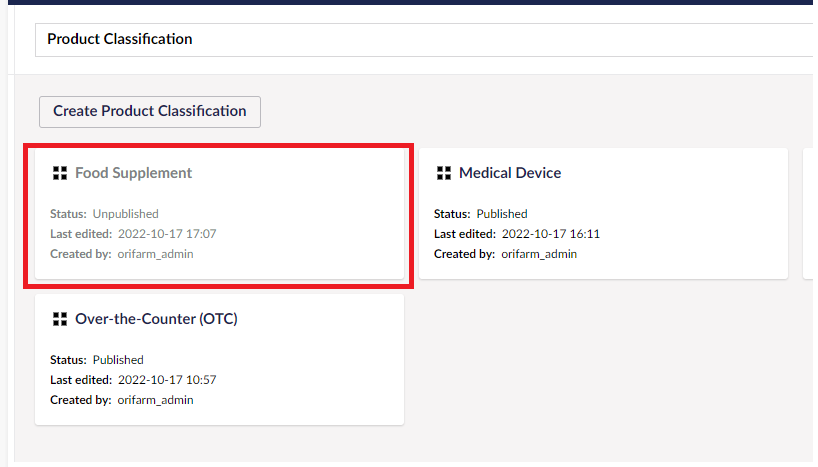Click the Published status on Medical Device
The image size is (818, 467).
(502, 214)
